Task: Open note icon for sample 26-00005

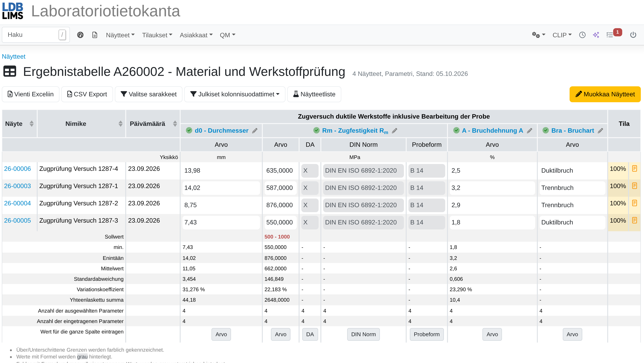Action: click(634, 220)
